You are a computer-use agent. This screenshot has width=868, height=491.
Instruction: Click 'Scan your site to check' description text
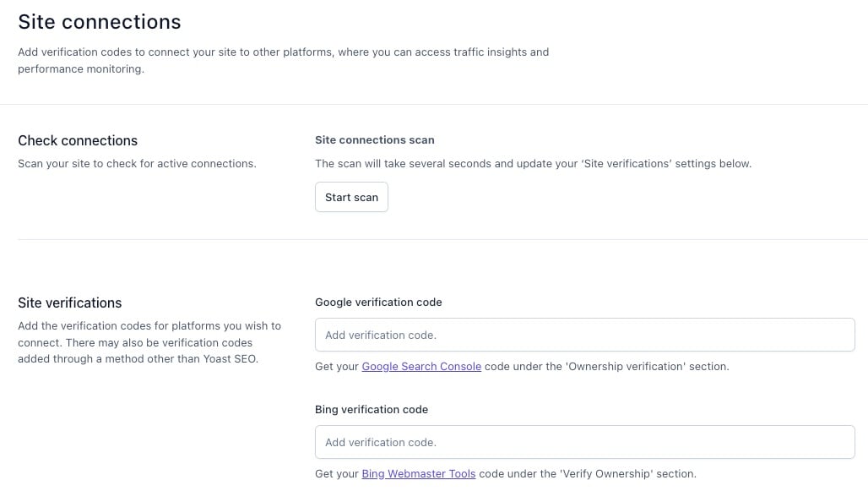click(137, 163)
